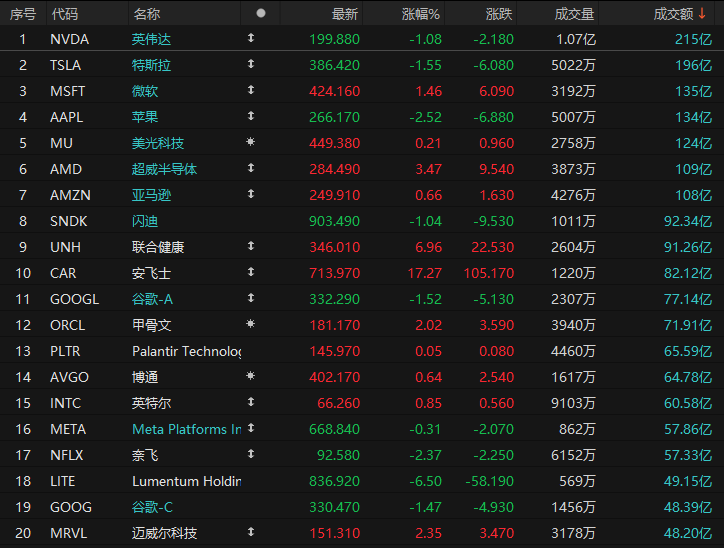Open the 谷歌-A stock name link
This screenshot has width=724, height=548.
click(x=152, y=299)
